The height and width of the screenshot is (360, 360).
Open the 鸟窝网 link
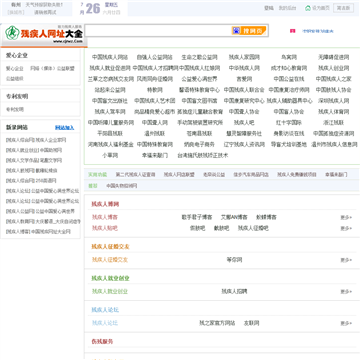289,57
